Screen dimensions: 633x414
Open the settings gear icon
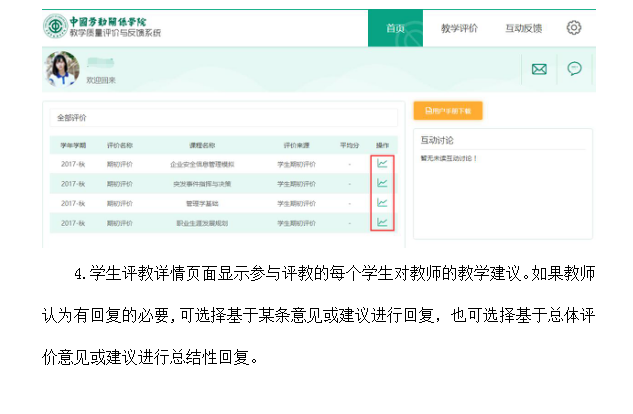(574, 28)
